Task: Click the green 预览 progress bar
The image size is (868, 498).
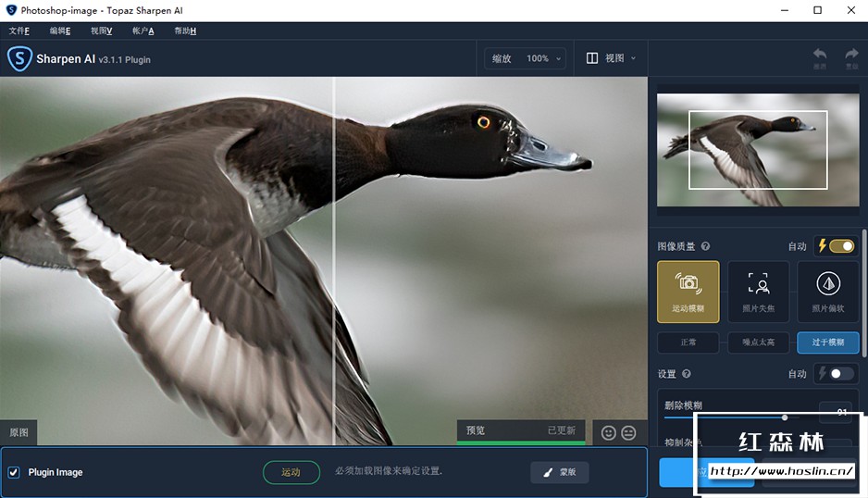Action: tap(521, 443)
